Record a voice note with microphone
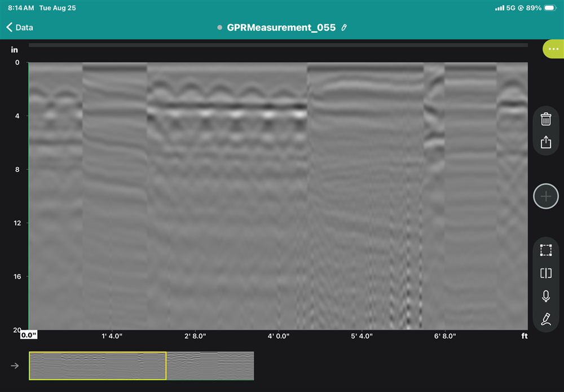Image resolution: width=564 pixels, height=392 pixels. [545, 296]
